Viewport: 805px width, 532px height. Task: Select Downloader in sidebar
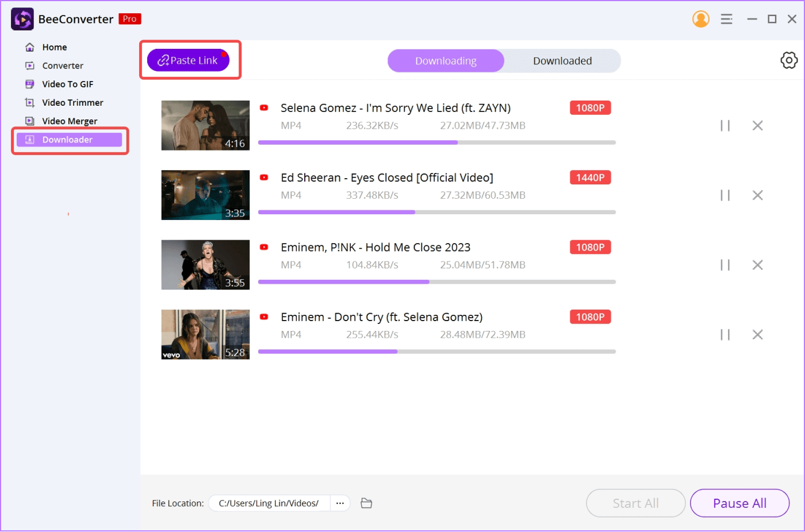click(x=69, y=140)
